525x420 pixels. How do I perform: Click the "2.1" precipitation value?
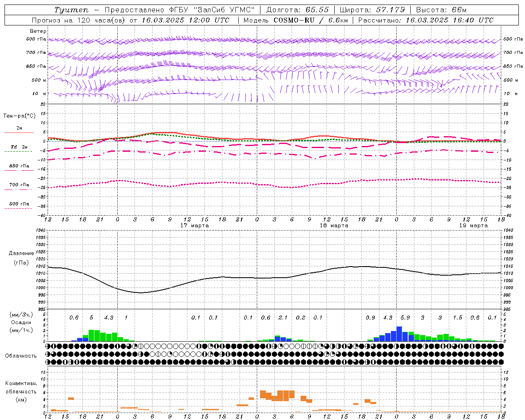click(x=283, y=317)
